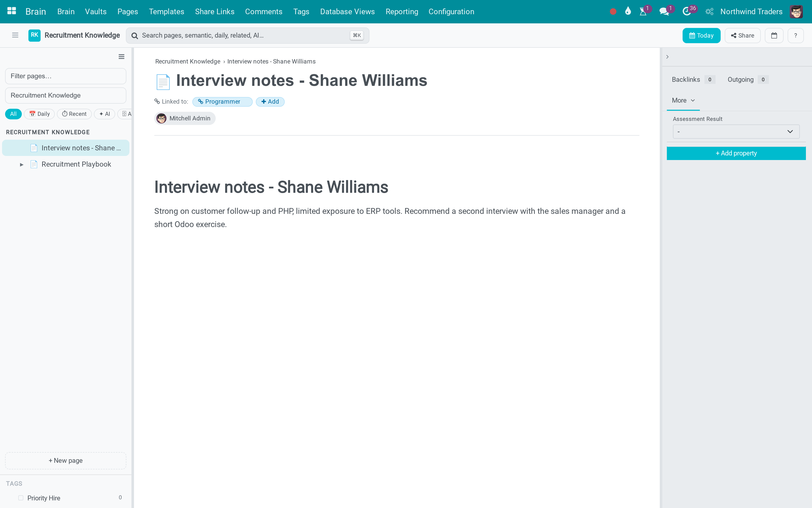Screen dimensions: 812x508
Task: Click the search pages input field
Action: [x=248, y=36]
